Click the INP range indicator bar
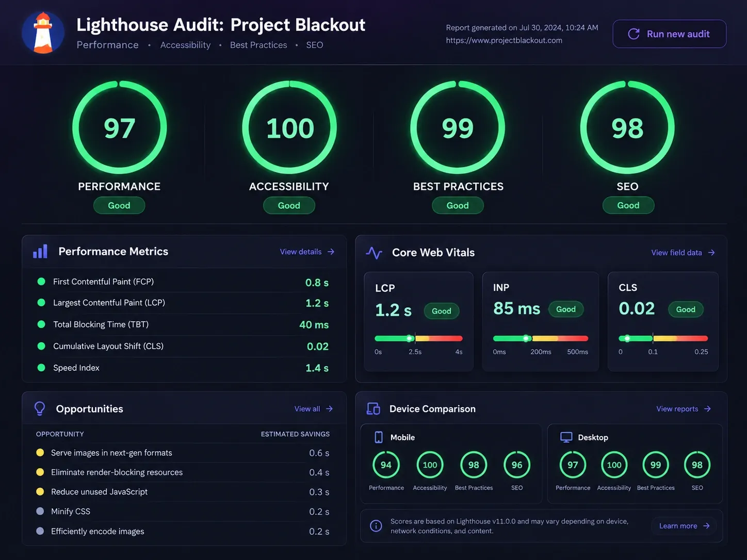Image resolution: width=747 pixels, height=560 pixels. 541,339
